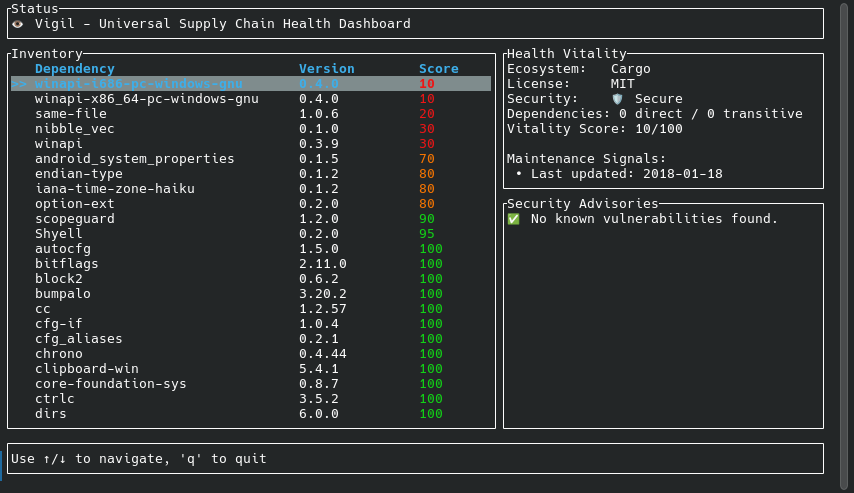Select the bitflags dependency row

click(251, 264)
